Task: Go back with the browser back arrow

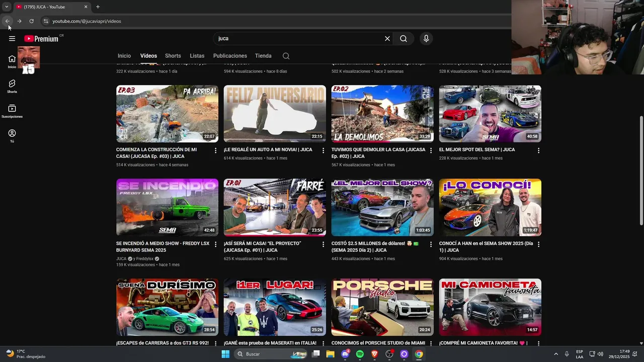Action: [7, 21]
